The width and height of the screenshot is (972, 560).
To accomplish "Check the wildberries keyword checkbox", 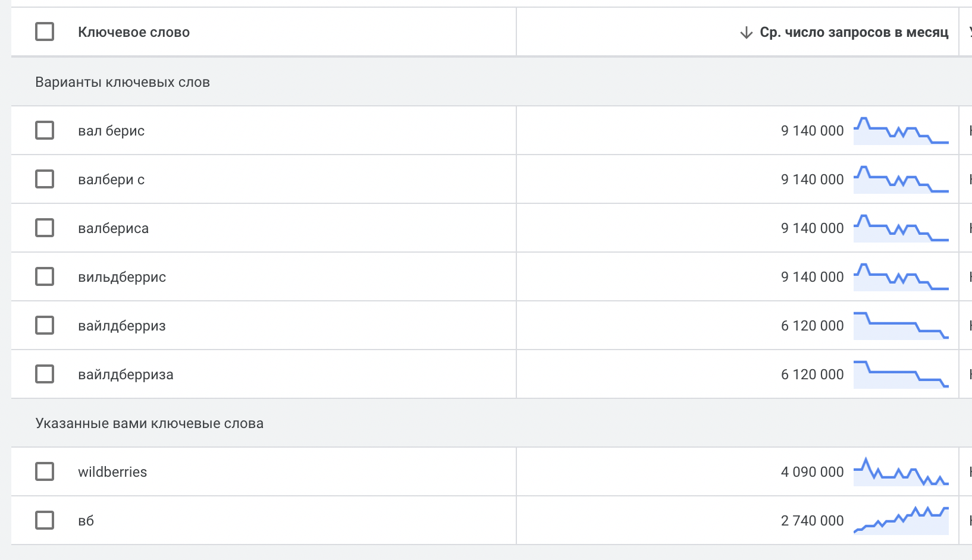I will click(x=45, y=471).
